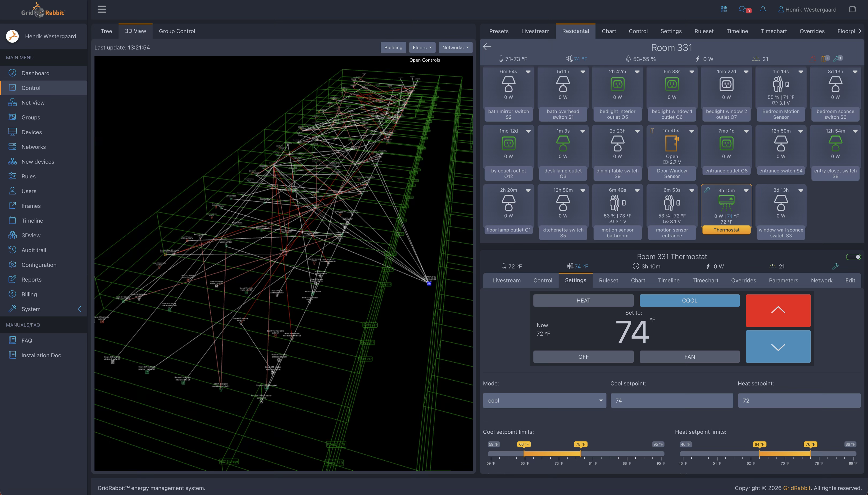Open the Floors dropdown
This screenshot has height=495, width=868.
click(x=422, y=47)
